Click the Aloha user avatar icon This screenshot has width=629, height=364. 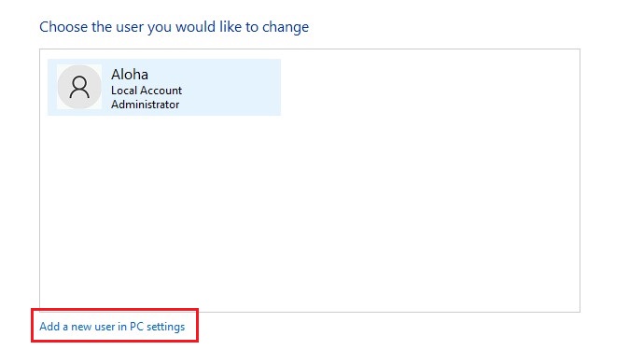79,87
